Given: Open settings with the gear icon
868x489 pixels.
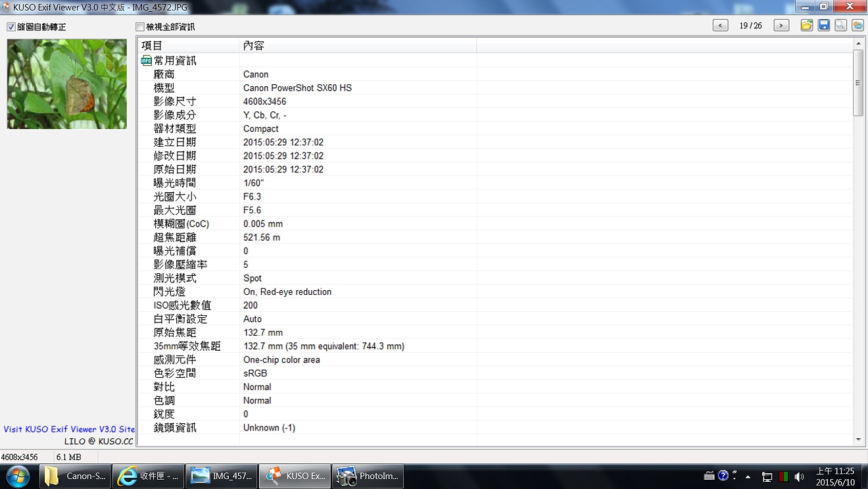Looking at the screenshot, I should click(x=857, y=26).
